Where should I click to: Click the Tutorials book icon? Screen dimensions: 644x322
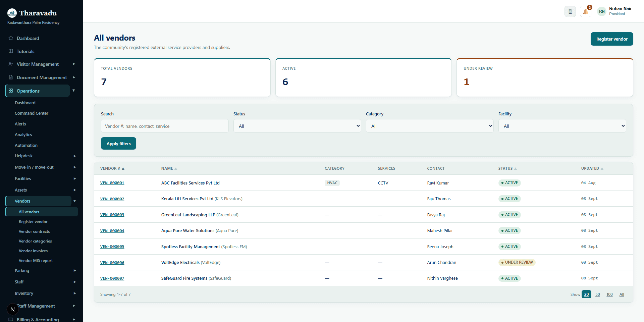click(11, 51)
